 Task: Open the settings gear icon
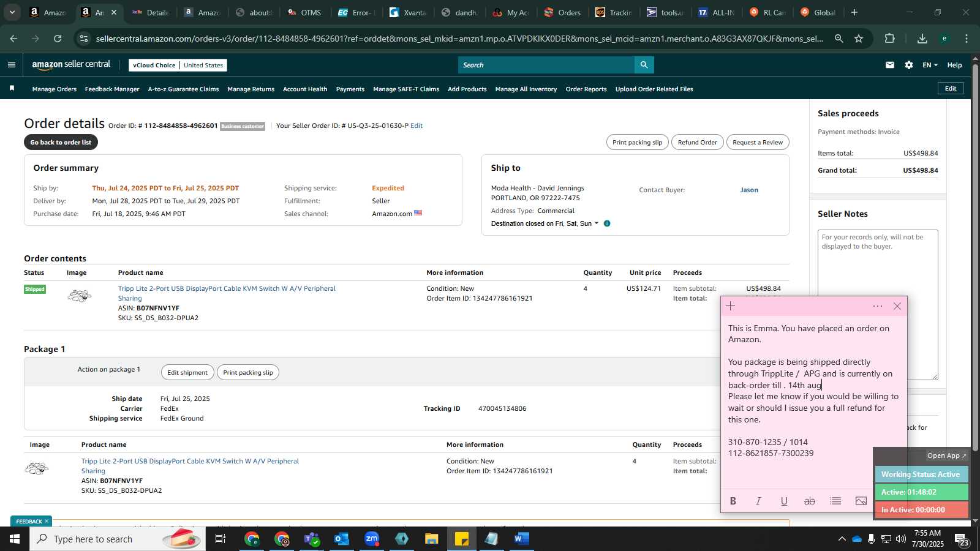pyautogui.click(x=909, y=65)
